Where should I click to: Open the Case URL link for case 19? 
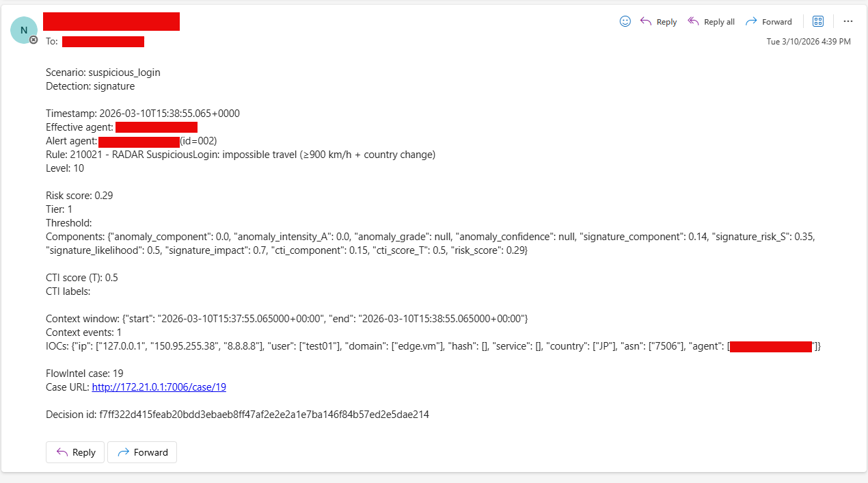point(159,387)
